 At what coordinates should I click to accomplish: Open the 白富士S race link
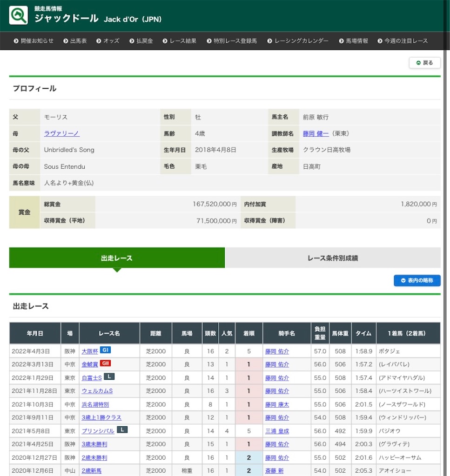tap(92, 378)
